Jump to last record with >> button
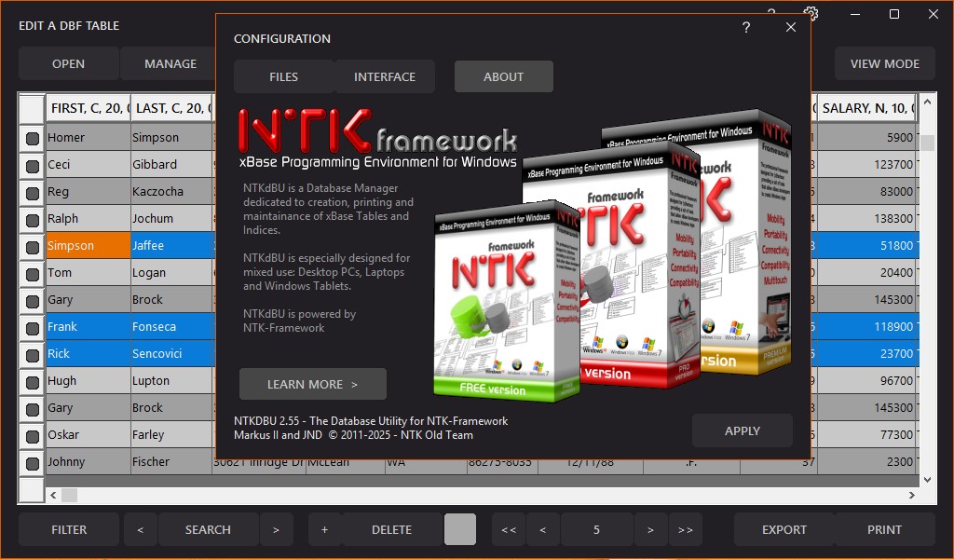 [x=686, y=529]
